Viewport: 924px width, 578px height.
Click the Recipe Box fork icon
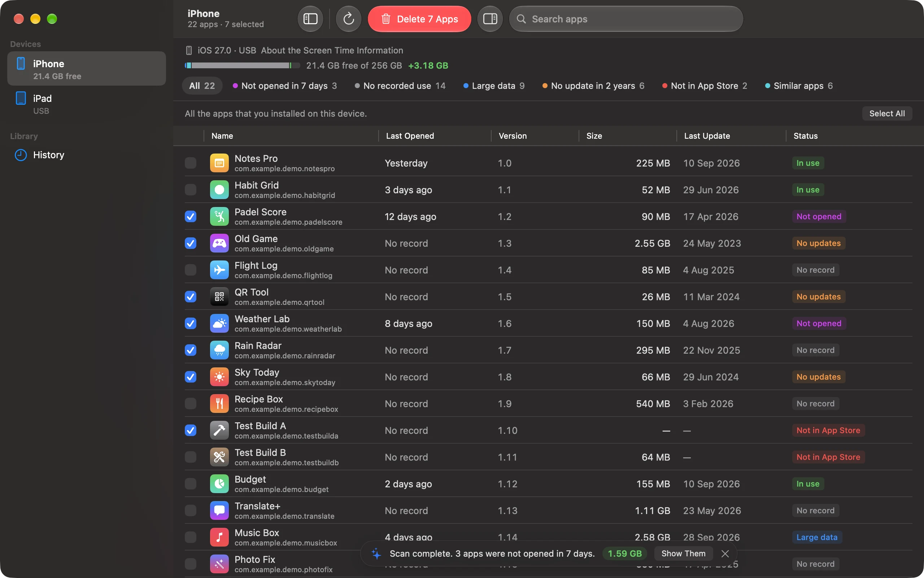[219, 404]
